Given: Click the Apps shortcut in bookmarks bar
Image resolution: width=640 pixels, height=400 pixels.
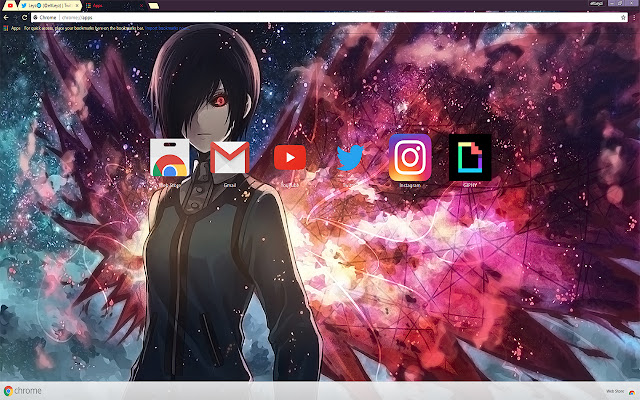Looking at the screenshot, I should click(x=12, y=28).
